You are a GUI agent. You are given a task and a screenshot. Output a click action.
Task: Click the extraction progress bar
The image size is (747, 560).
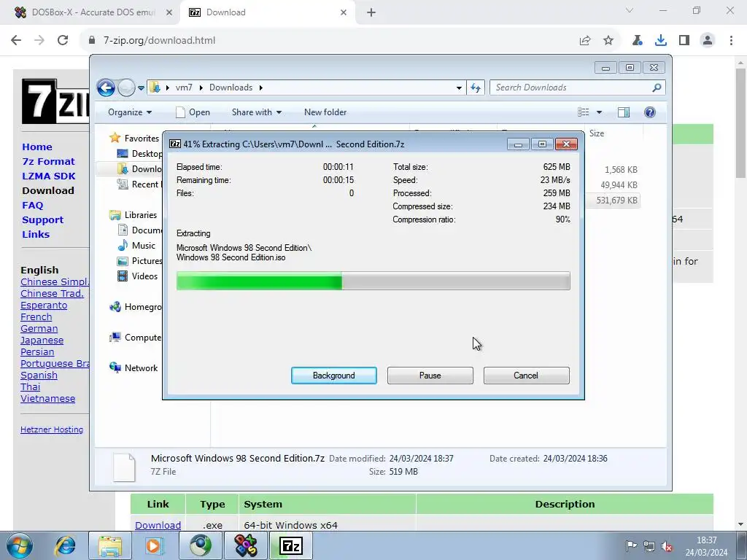(x=373, y=281)
